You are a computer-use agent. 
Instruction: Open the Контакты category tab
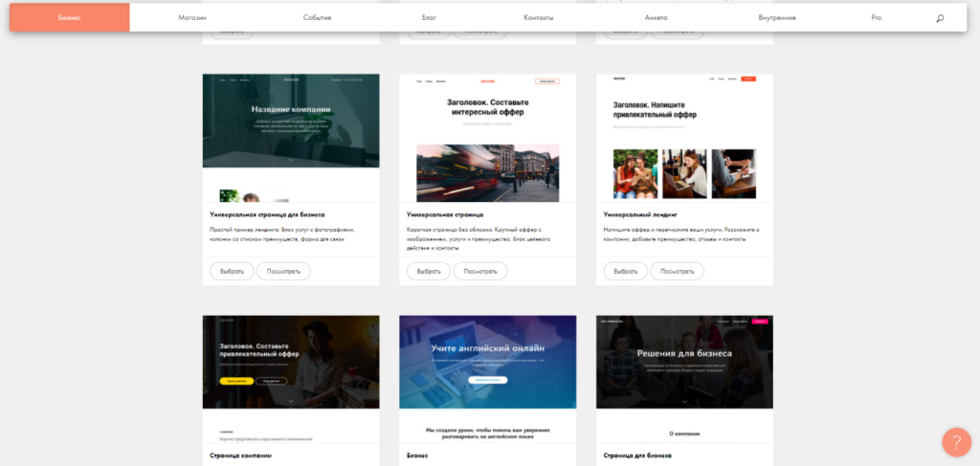point(538,18)
